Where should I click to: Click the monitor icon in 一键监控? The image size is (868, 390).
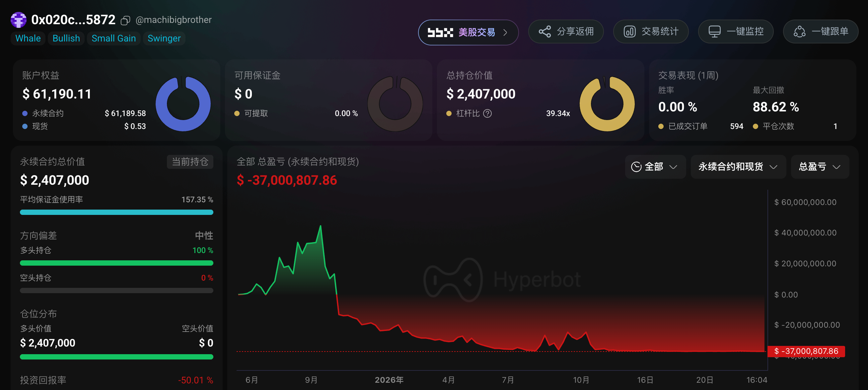(x=714, y=32)
